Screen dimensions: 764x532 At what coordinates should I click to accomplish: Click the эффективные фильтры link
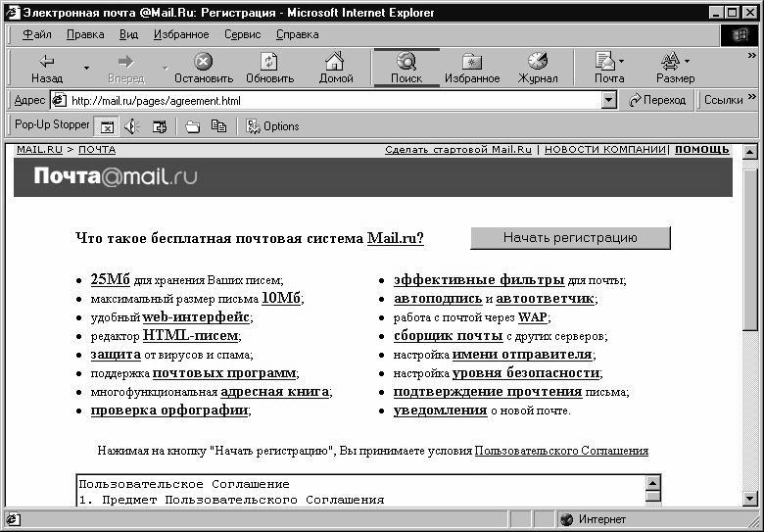(x=479, y=279)
